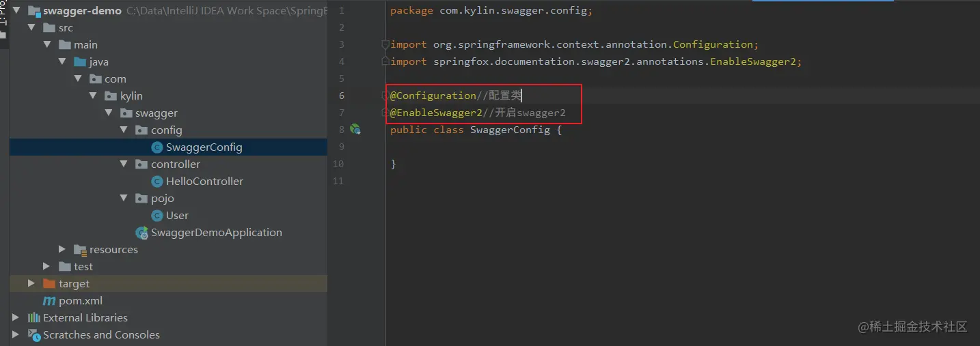980x346 pixels.
Task: Click line number 10 in the gutter
Action: (x=338, y=164)
